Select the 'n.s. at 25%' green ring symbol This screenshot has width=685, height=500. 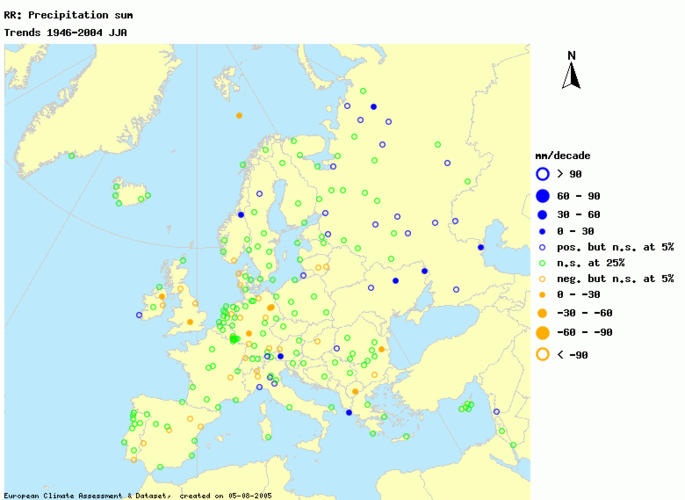(x=541, y=262)
